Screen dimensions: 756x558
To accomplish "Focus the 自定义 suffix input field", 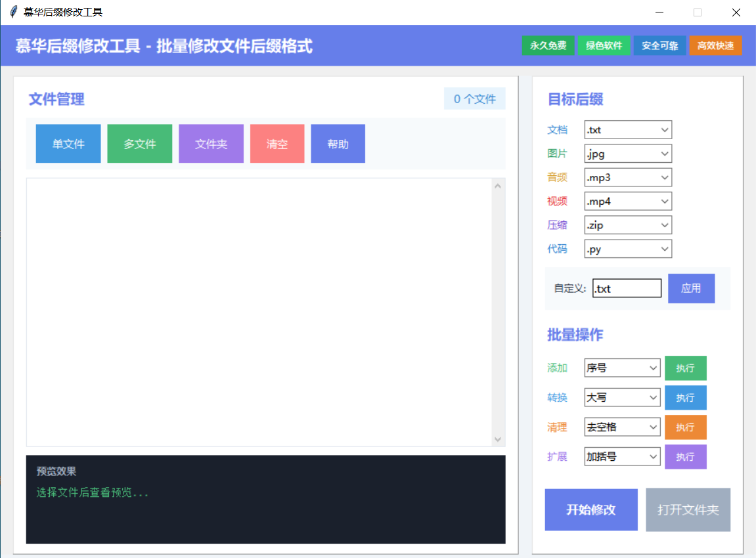I will click(627, 288).
